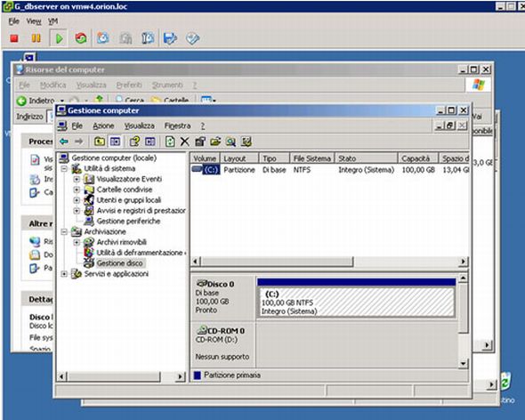Click the VMware red Stop power button
Viewport: 525px width, 420px height.
14,38
